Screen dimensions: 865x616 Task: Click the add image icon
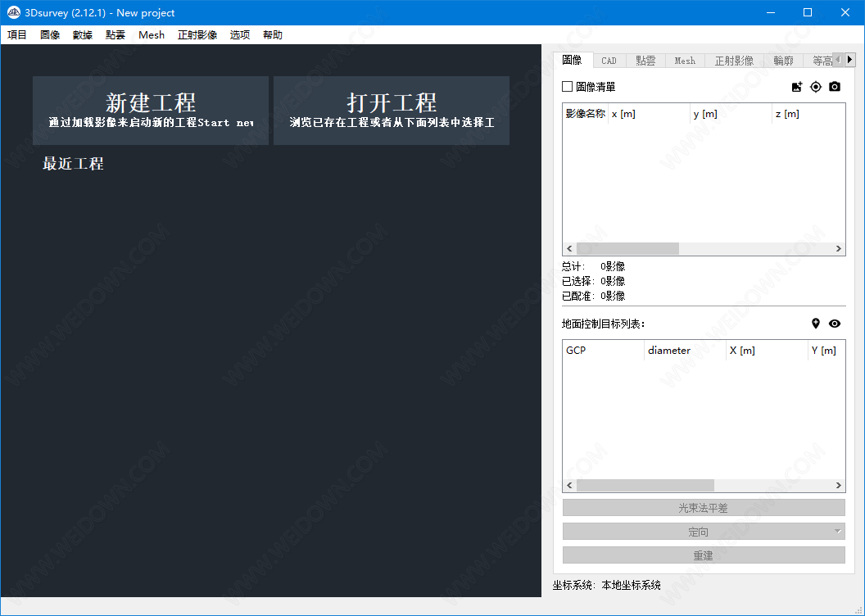click(796, 87)
